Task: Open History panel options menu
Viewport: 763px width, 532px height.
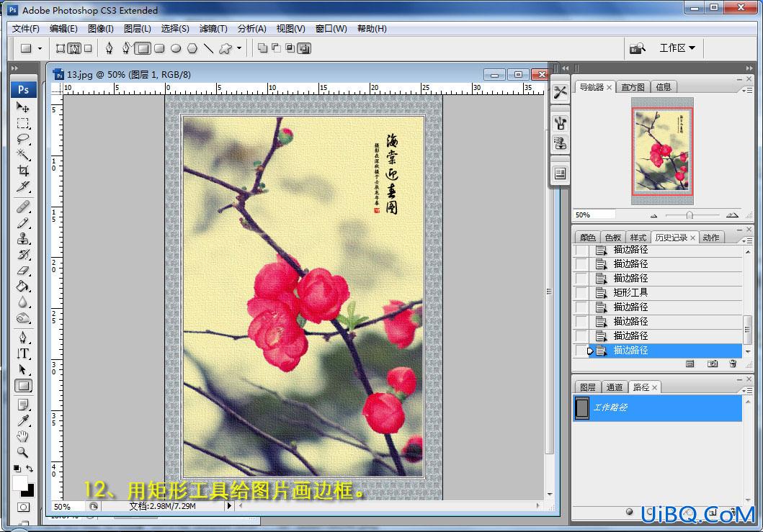Action: click(x=747, y=240)
